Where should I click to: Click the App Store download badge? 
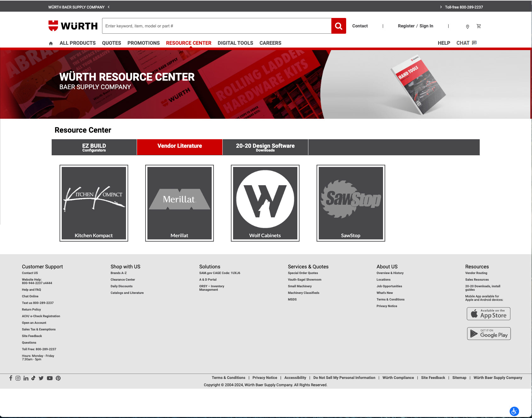(x=489, y=314)
